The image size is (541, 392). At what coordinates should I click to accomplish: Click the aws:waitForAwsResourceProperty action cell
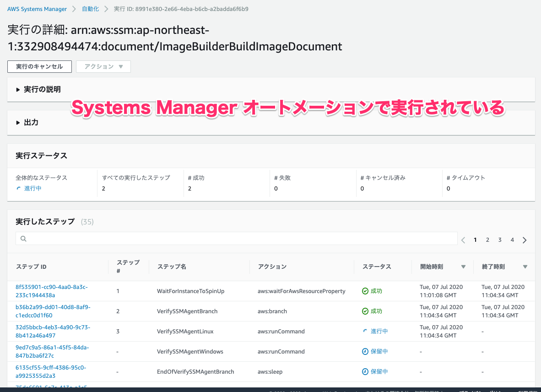pos(302,291)
